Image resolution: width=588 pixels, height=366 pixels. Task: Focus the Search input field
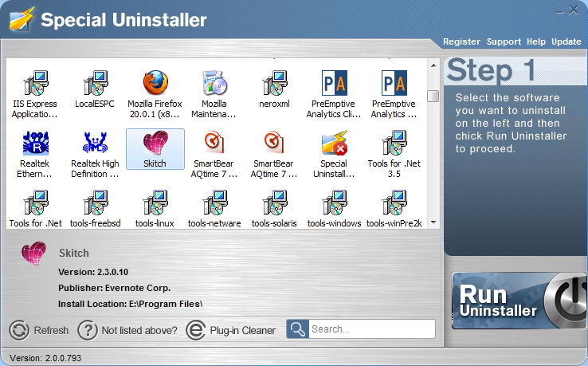pyautogui.click(x=371, y=329)
